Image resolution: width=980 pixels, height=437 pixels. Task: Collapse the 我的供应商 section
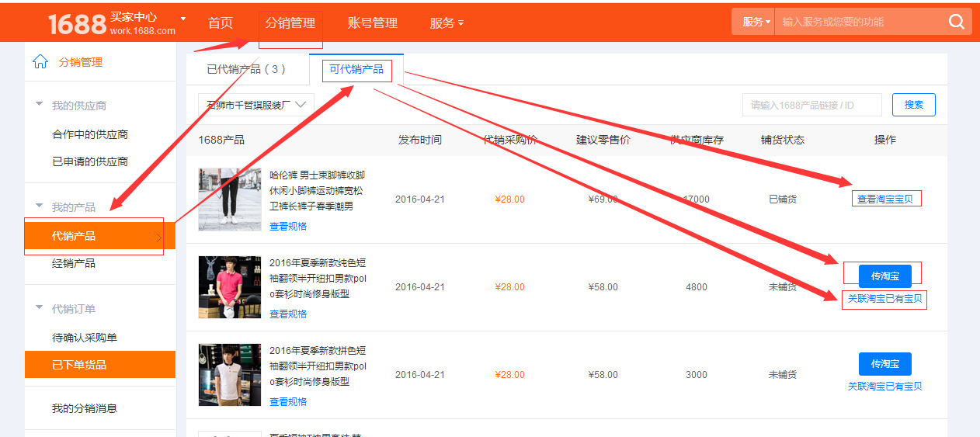[40, 104]
